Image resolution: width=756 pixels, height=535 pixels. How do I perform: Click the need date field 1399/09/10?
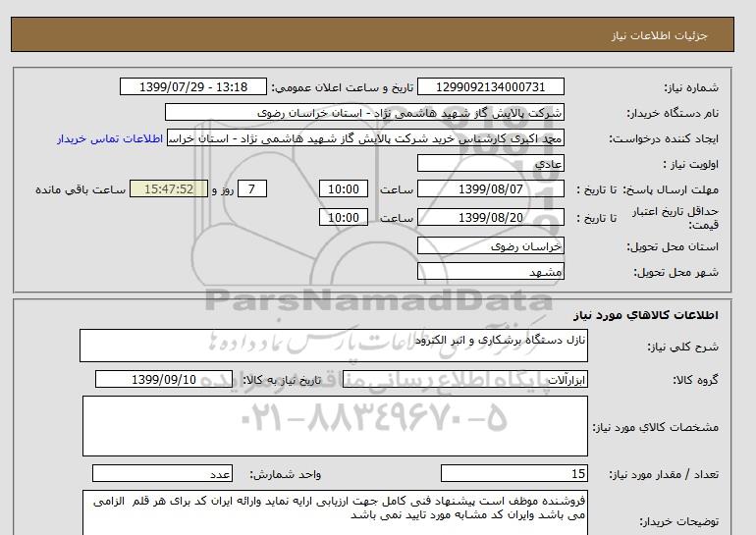coord(164,379)
